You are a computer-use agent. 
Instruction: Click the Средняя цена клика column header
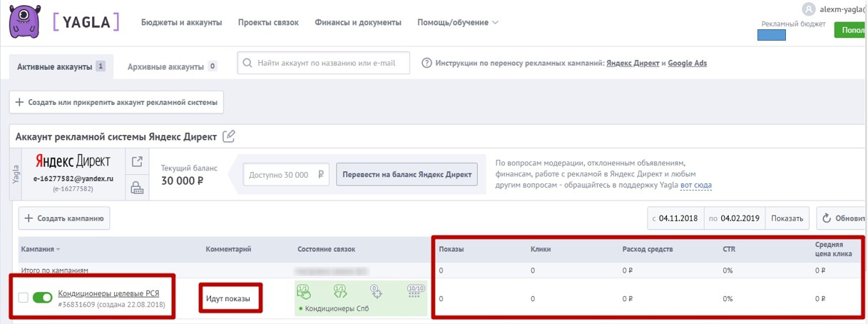point(834,248)
